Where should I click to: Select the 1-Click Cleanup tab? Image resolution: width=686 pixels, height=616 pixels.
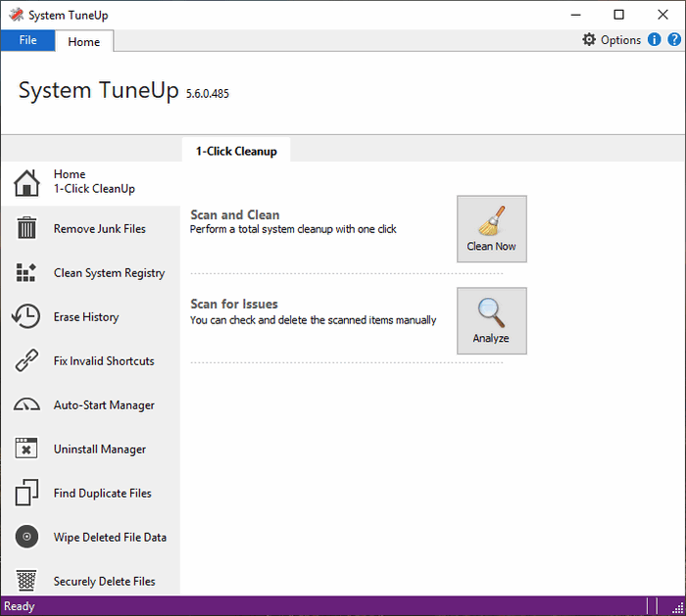pyautogui.click(x=236, y=151)
